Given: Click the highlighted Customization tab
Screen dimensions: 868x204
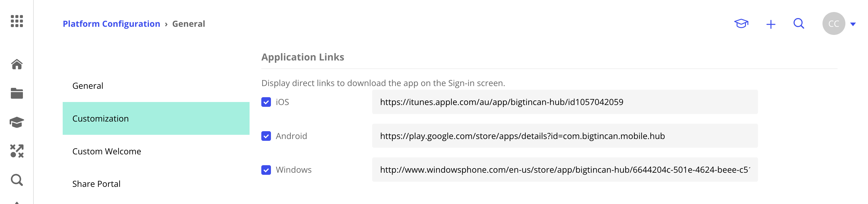Looking at the screenshot, I should point(100,119).
